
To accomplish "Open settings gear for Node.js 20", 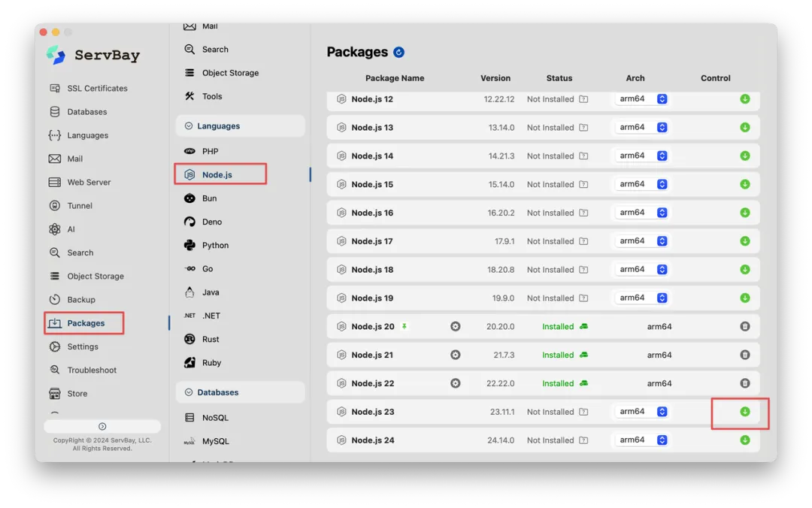I will 455,326.
